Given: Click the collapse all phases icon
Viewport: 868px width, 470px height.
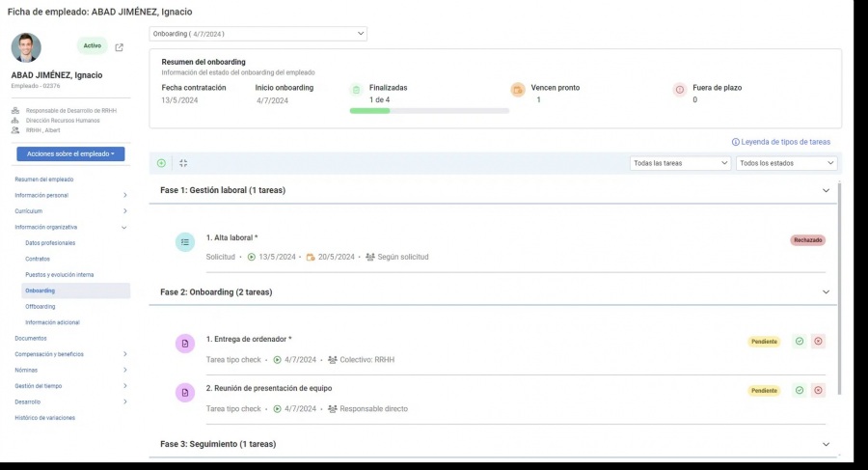Looking at the screenshot, I should pos(183,163).
